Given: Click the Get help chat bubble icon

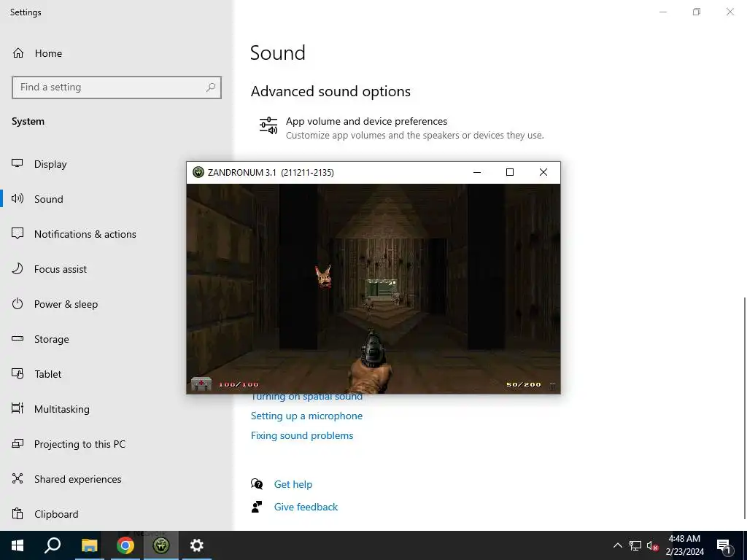Looking at the screenshot, I should 257,484.
